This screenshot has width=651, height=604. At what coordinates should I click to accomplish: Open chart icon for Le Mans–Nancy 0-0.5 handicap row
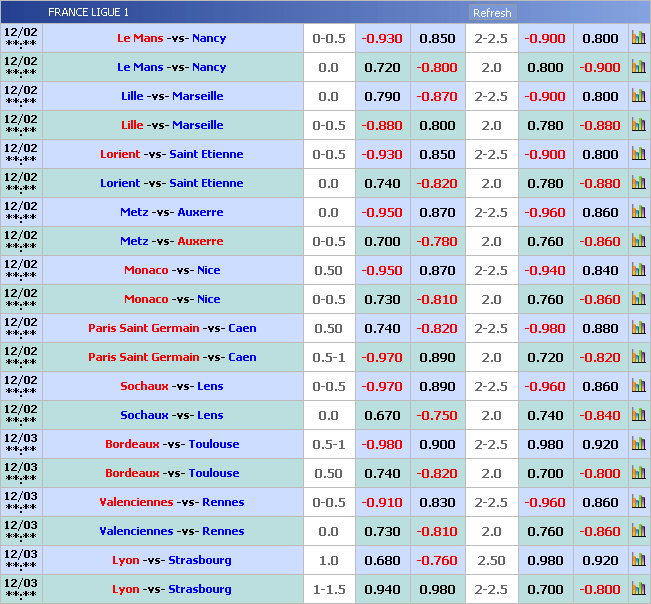click(x=638, y=38)
